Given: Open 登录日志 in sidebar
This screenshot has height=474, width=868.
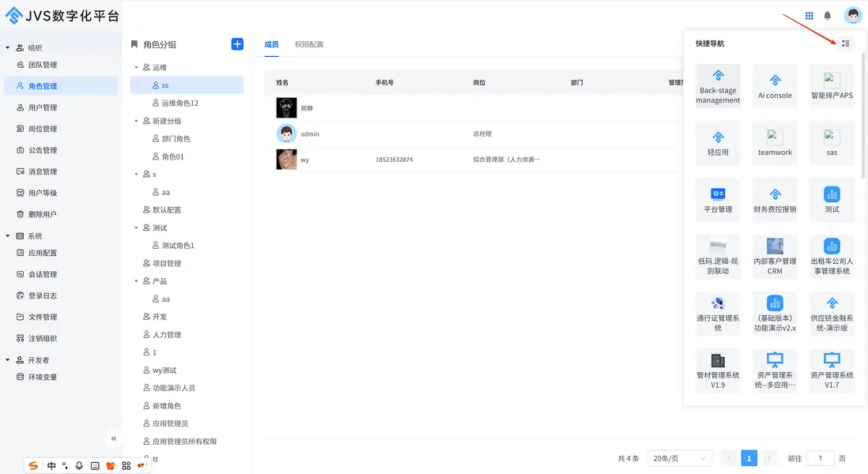Looking at the screenshot, I should tap(61, 295).
